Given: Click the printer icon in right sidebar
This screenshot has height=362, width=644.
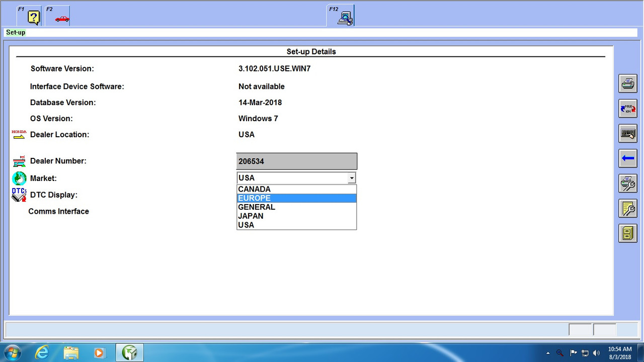Looking at the screenshot, I should tap(628, 83).
